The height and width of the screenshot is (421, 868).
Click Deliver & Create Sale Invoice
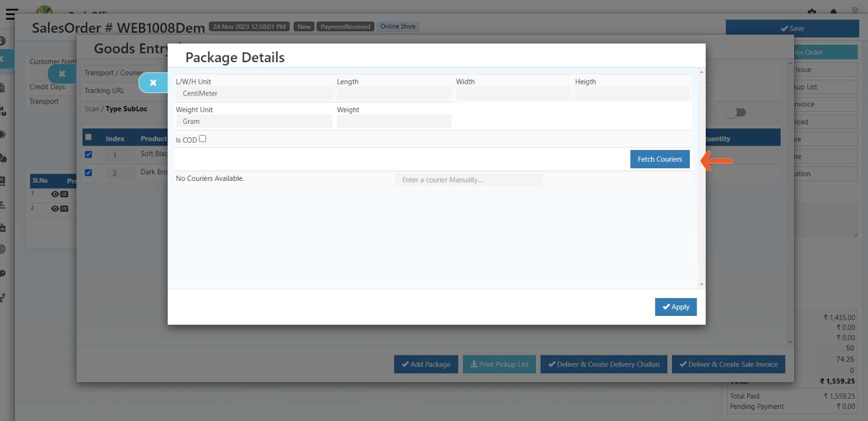click(x=728, y=364)
